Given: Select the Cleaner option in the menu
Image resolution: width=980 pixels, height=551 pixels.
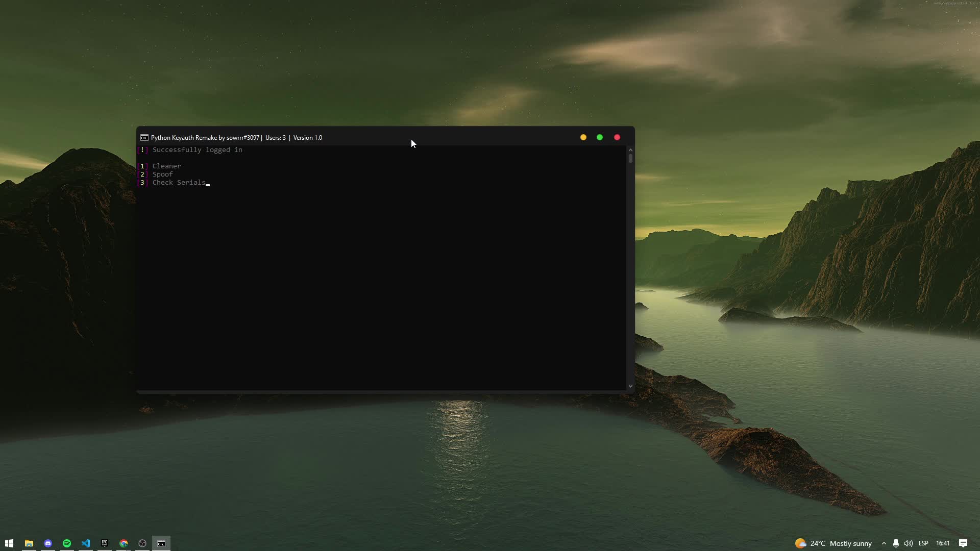Looking at the screenshot, I should click(x=166, y=166).
